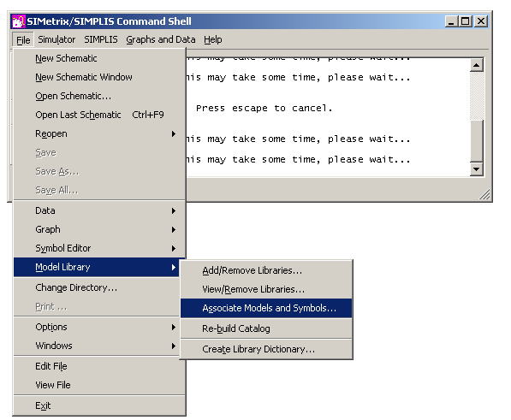This screenshot has height=420, width=511.
Task: Expand the Windows submenu
Action: click(x=97, y=346)
